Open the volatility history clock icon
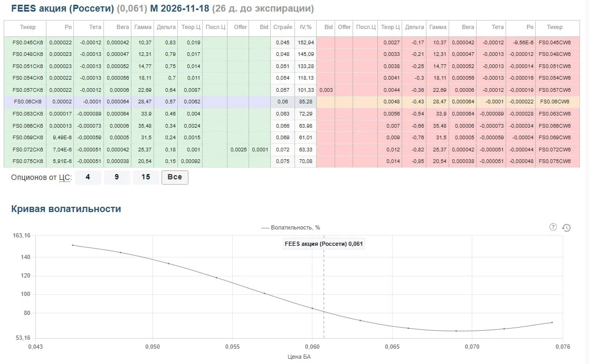This screenshot has width=589, height=364. tap(566, 228)
